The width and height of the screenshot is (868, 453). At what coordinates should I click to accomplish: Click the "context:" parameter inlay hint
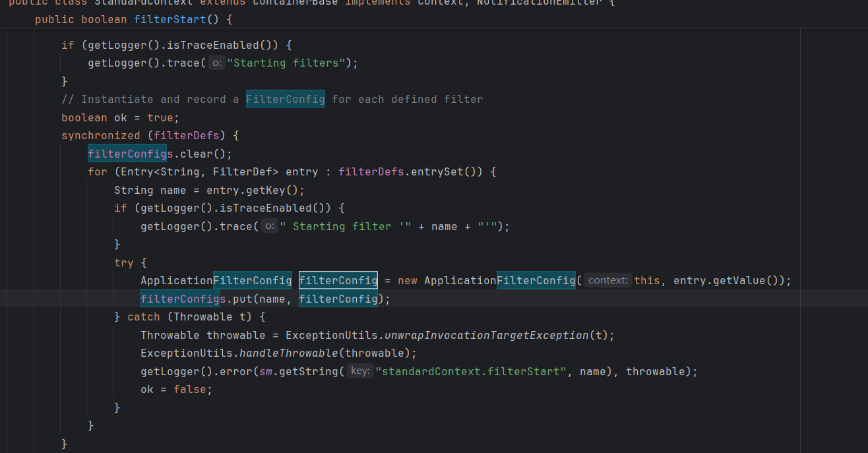(607, 280)
